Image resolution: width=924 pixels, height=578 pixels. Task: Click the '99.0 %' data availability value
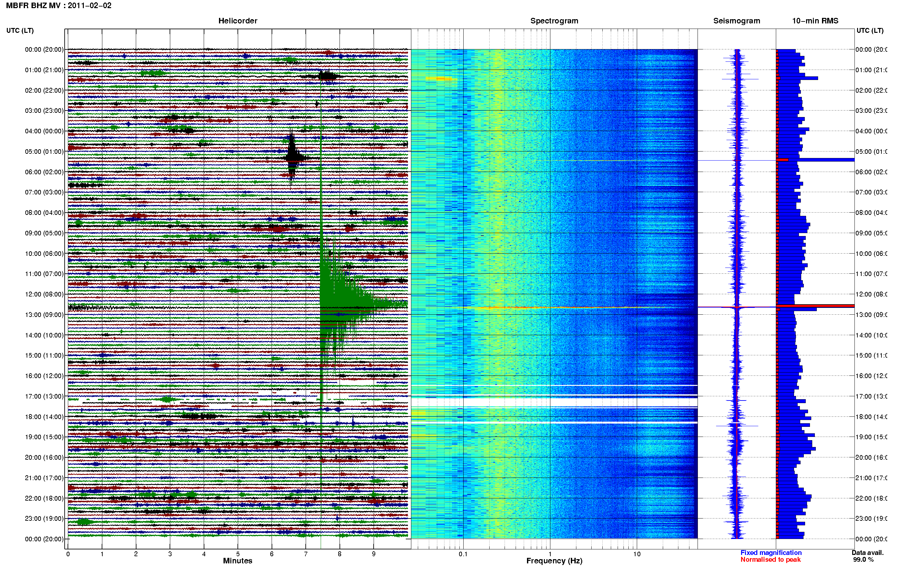[x=863, y=560]
